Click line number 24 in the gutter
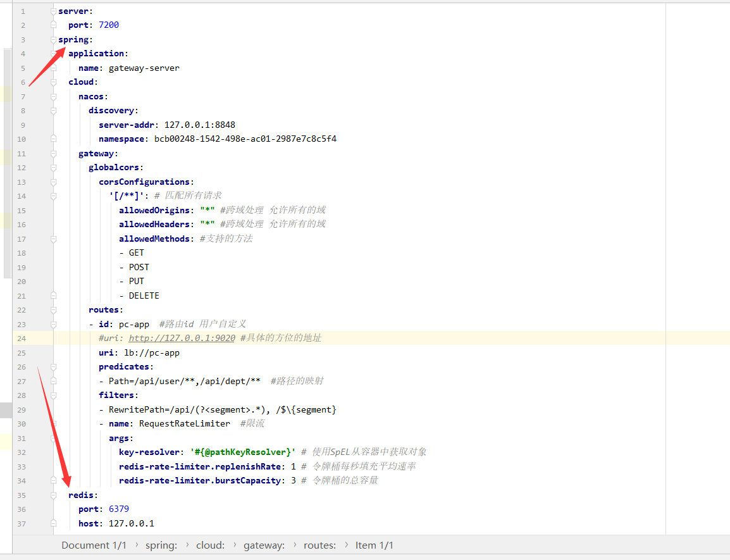The height and width of the screenshot is (560, 730). tap(22, 339)
